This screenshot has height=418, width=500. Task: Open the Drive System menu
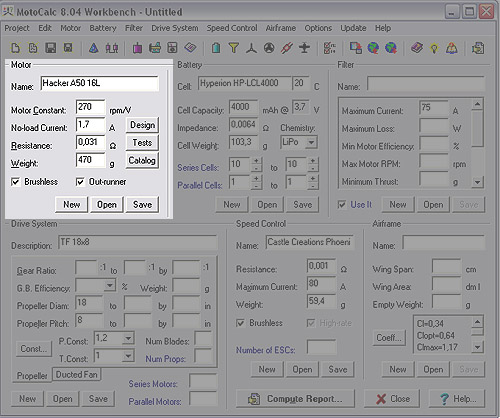(x=175, y=28)
